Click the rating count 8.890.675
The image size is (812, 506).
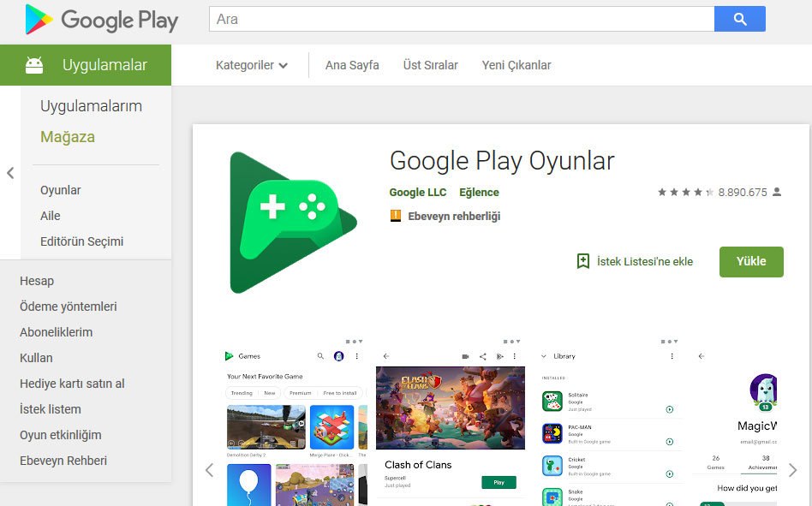click(742, 193)
